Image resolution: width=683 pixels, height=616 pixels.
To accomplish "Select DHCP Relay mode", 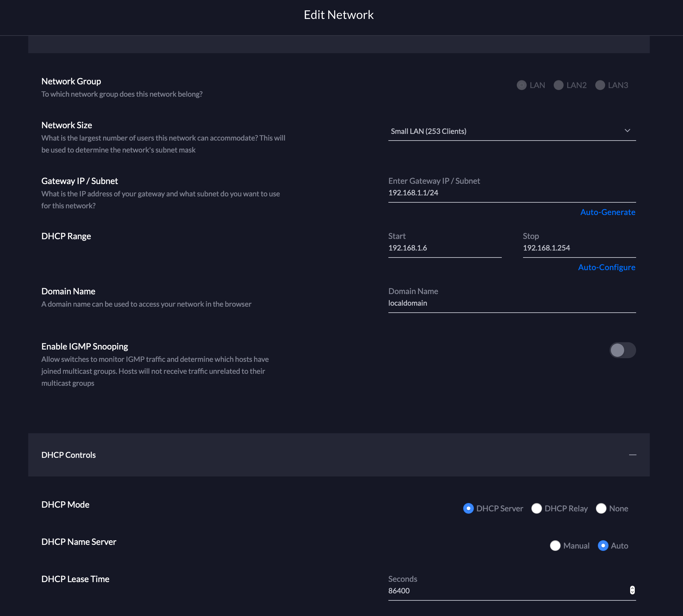I will click(x=536, y=508).
